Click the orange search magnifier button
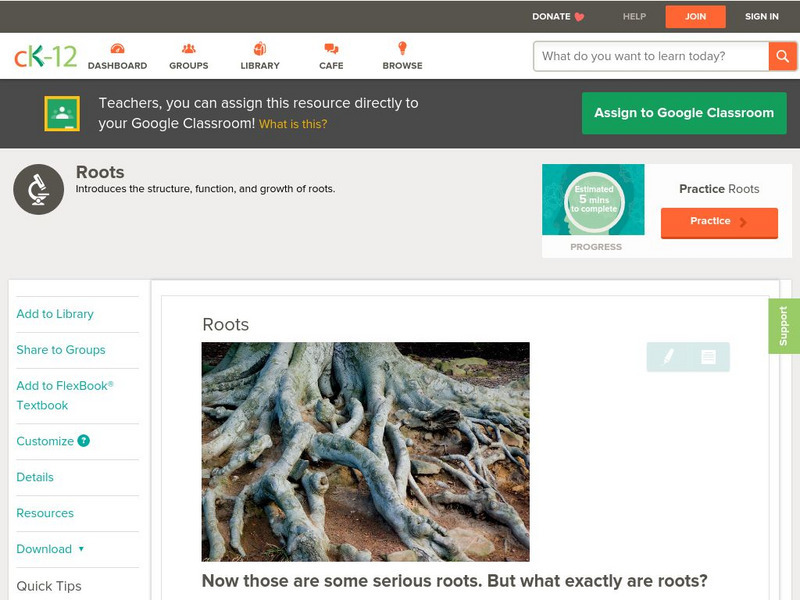 click(x=782, y=56)
